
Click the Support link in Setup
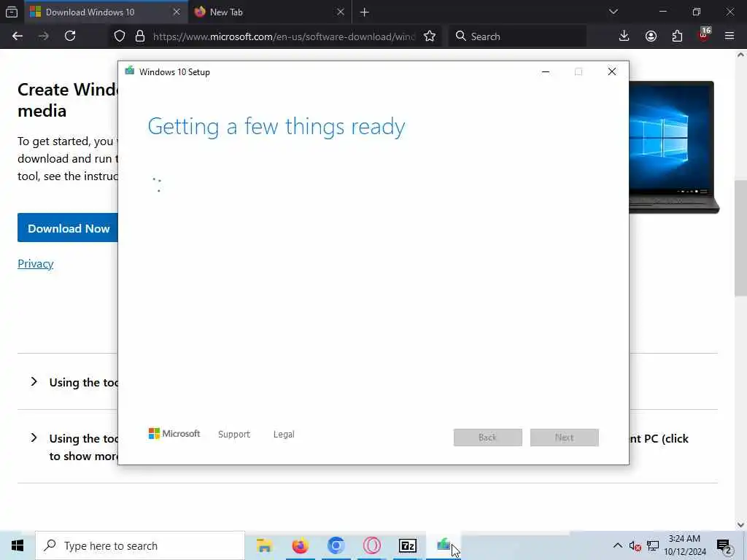pyautogui.click(x=234, y=435)
